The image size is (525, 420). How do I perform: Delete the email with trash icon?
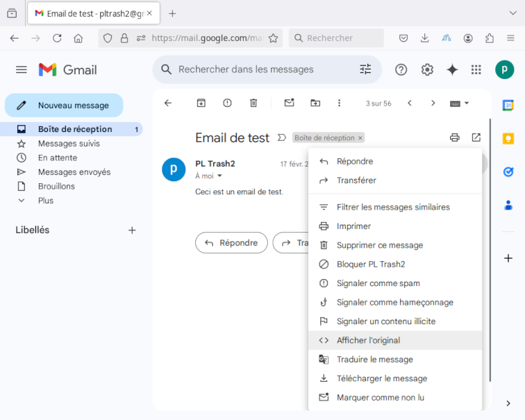tap(253, 103)
